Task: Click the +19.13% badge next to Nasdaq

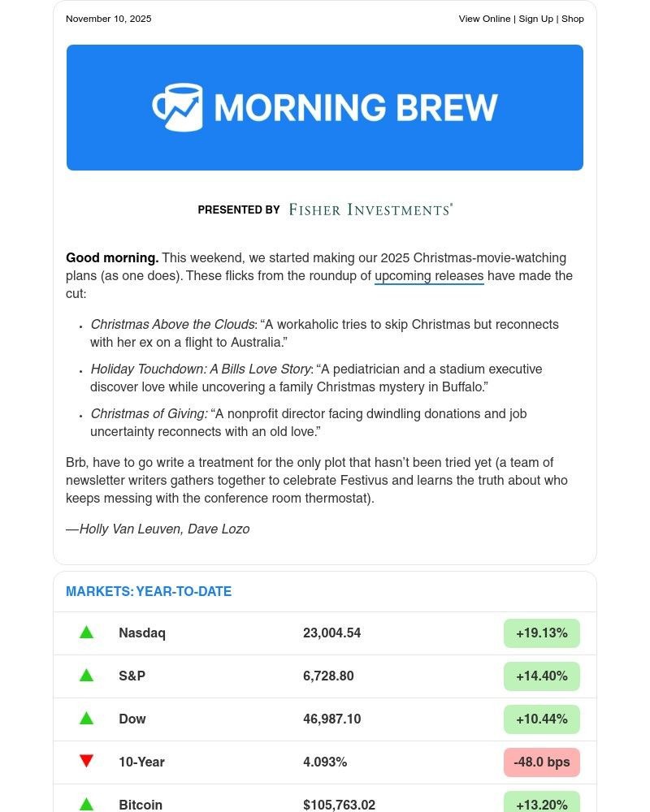Action: pyautogui.click(x=541, y=632)
